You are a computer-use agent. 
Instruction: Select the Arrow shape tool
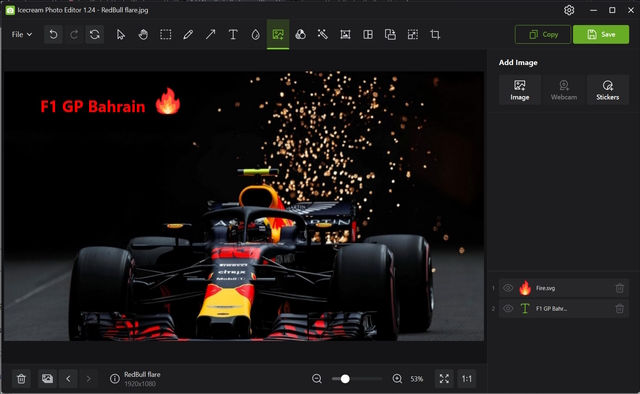pyautogui.click(x=211, y=35)
